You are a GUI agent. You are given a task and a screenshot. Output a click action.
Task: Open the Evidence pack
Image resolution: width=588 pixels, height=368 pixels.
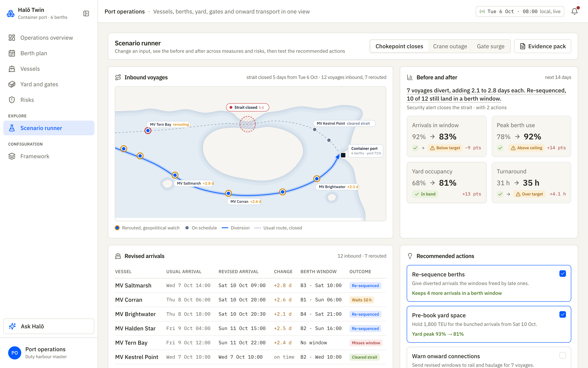tap(542, 46)
